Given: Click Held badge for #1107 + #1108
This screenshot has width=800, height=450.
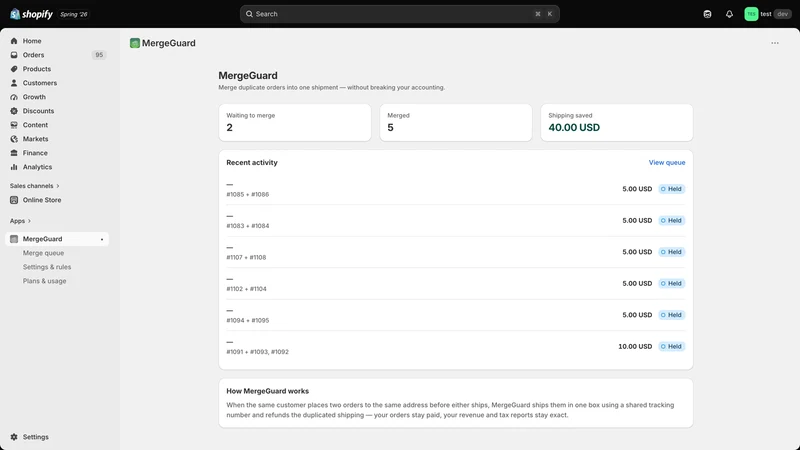Looking at the screenshot, I should coord(671,252).
